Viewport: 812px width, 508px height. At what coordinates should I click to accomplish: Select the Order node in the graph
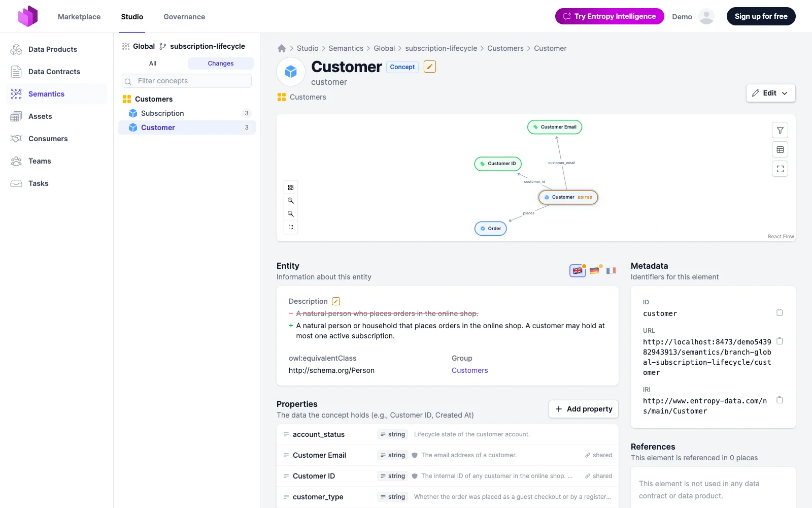point(491,229)
